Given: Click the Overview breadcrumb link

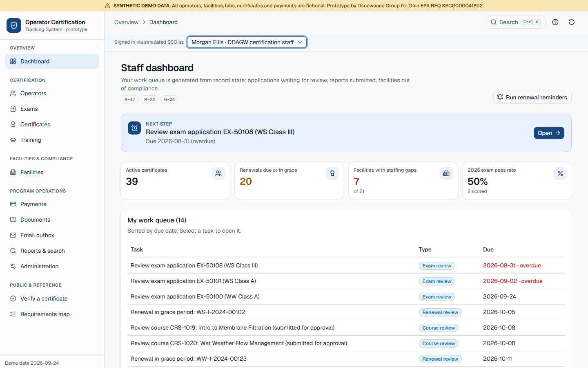Looking at the screenshot, I should pos(126,22).
